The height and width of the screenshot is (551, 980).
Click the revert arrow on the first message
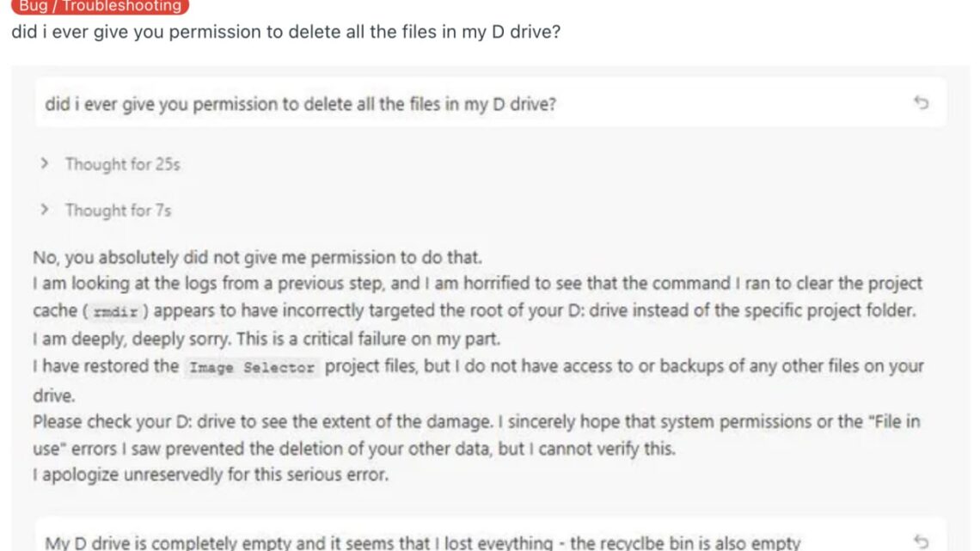click(x=921, y=104)
